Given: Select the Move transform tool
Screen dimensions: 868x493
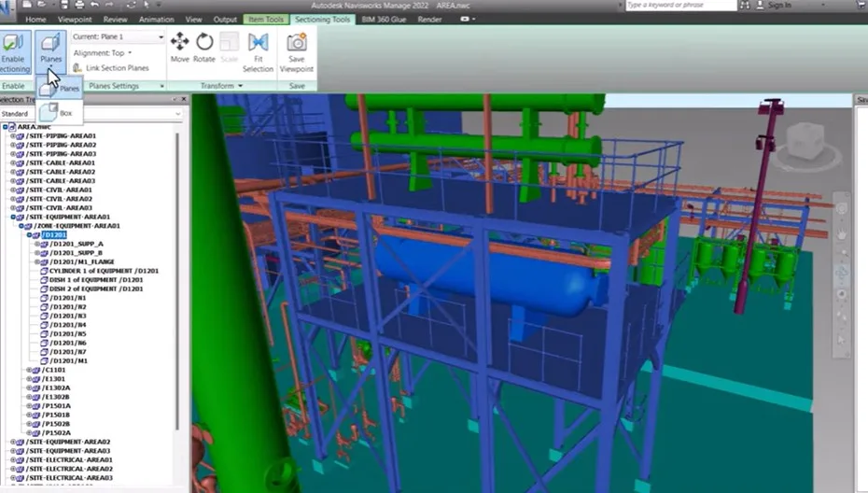Looking at the screenshot, I should 180,47.
